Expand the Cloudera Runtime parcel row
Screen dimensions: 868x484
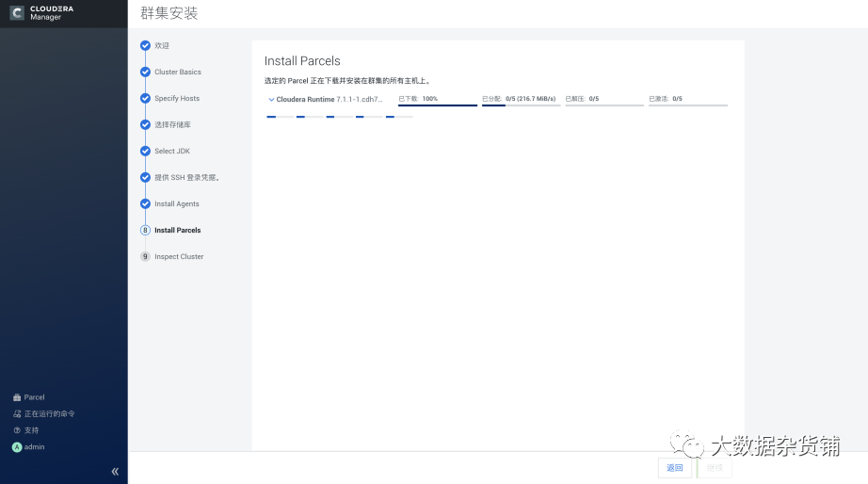coord(271,99)
